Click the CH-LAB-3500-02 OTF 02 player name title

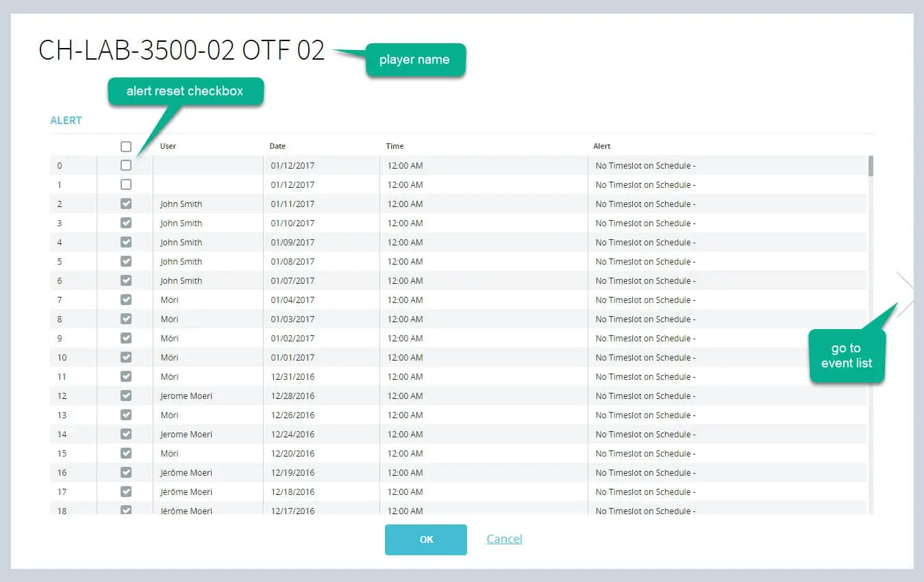pos(182,51)
